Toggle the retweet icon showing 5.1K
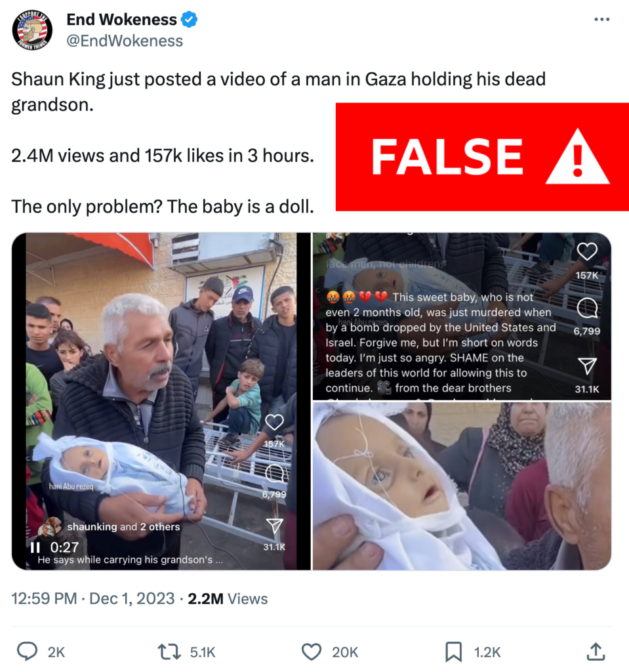Viewport: 629px width, 672px height. [x=170, y=652]
